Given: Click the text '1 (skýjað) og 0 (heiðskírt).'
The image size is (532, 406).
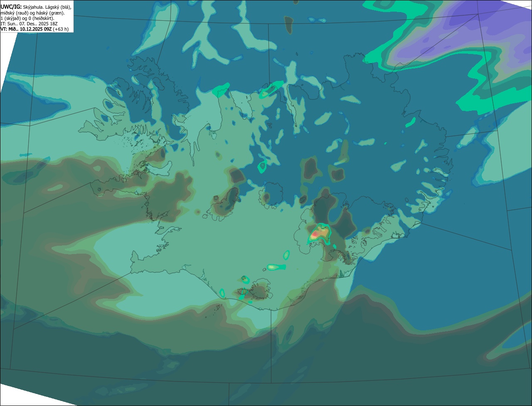Looking at the screenshot, I should point(27,18).
